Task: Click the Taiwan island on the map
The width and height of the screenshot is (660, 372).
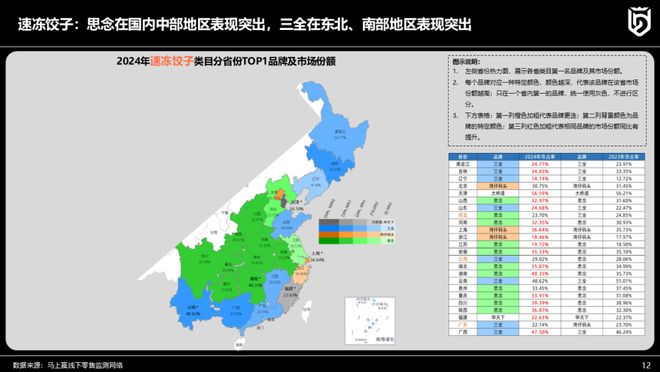Action: pos(307,311)
